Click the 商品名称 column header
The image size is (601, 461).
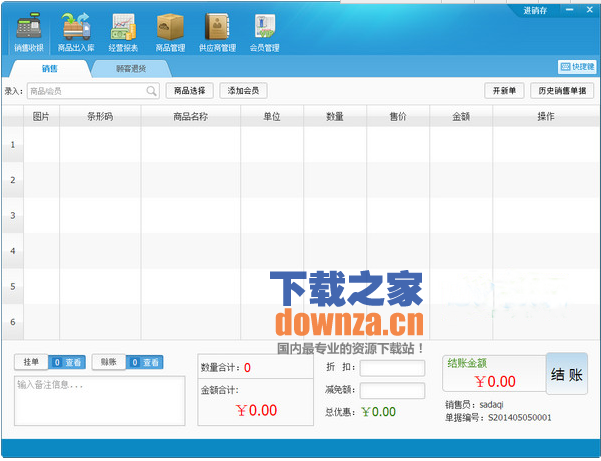click(190, 116)
